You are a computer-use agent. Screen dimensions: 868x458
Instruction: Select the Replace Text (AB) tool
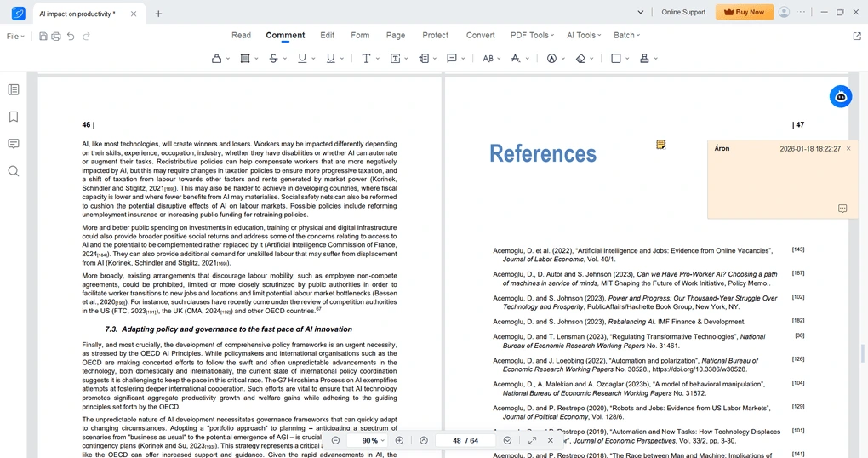pyautogui.click(x=488, y=58)
